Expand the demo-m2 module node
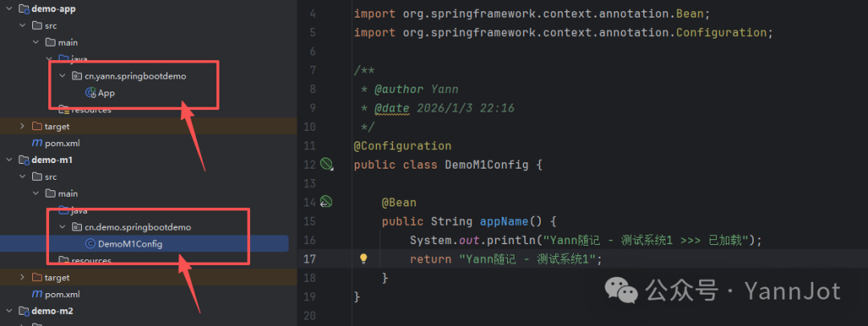868x326 pixels. pyautogui.click(x=9, y=311)
